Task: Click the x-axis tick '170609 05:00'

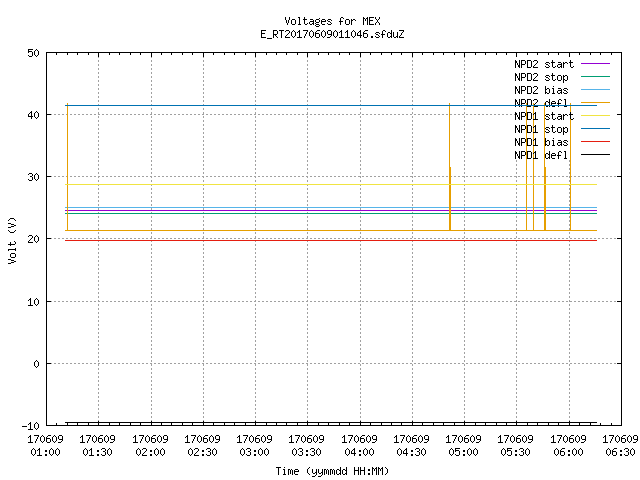Action: click(463, 446)
